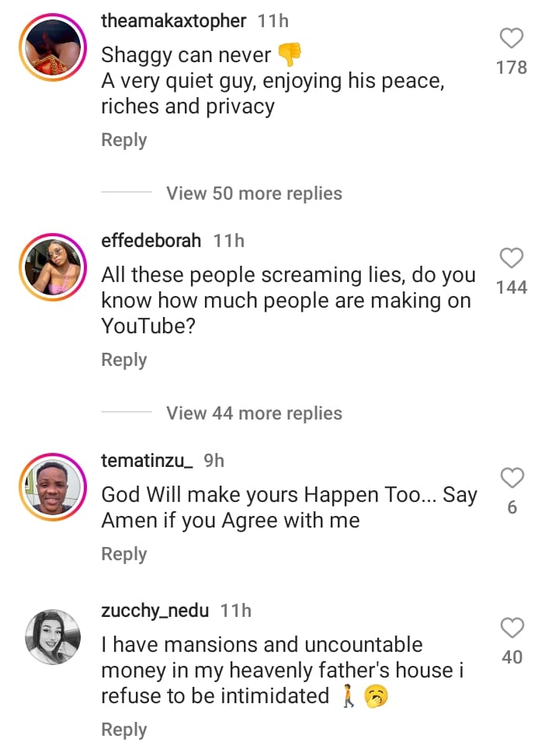Like theamakaxtopher's comment with the heart

coord(512,38)
